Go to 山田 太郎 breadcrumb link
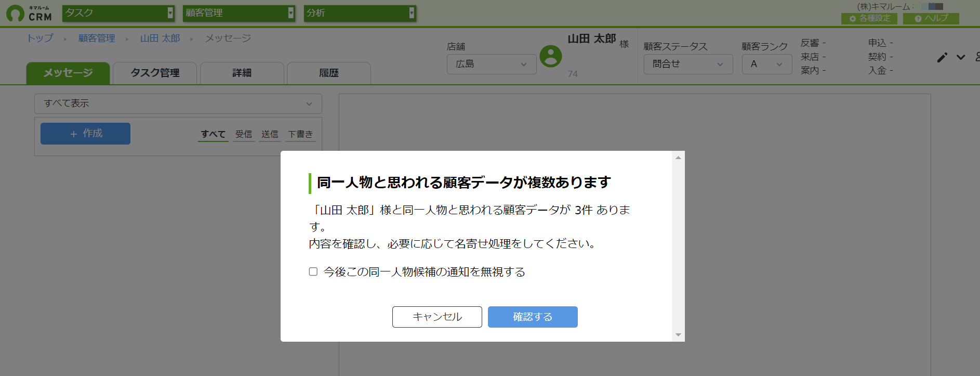 tap(160, 38)
